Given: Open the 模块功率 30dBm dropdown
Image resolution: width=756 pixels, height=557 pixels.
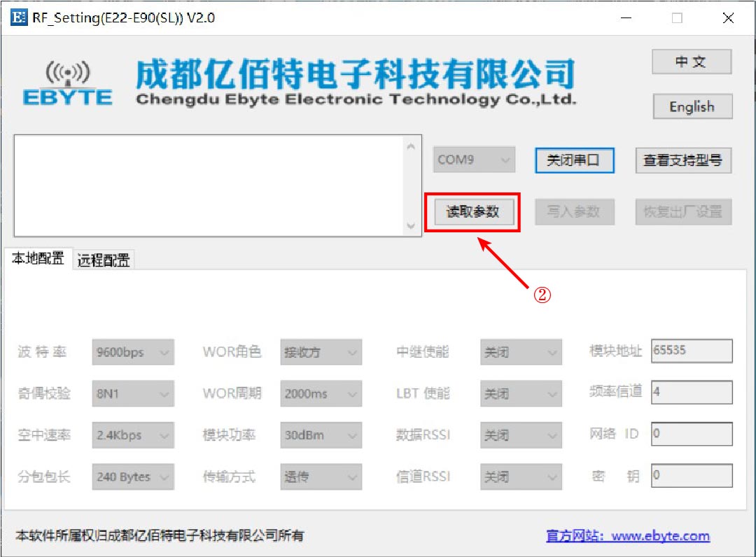Looking at the screenshot, I should (321, 435).
